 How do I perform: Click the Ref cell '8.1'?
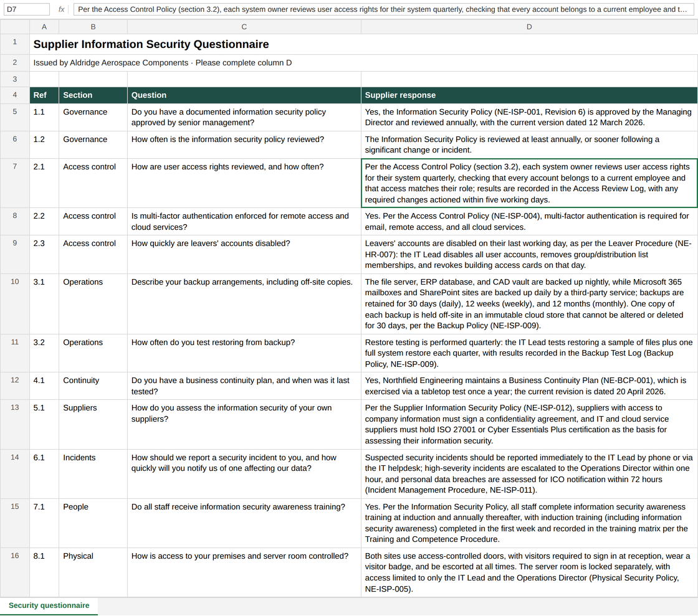coord(44,572)
